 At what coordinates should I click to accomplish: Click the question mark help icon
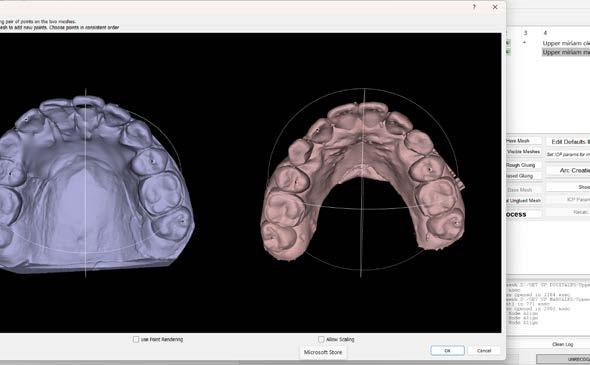(474, 7)
